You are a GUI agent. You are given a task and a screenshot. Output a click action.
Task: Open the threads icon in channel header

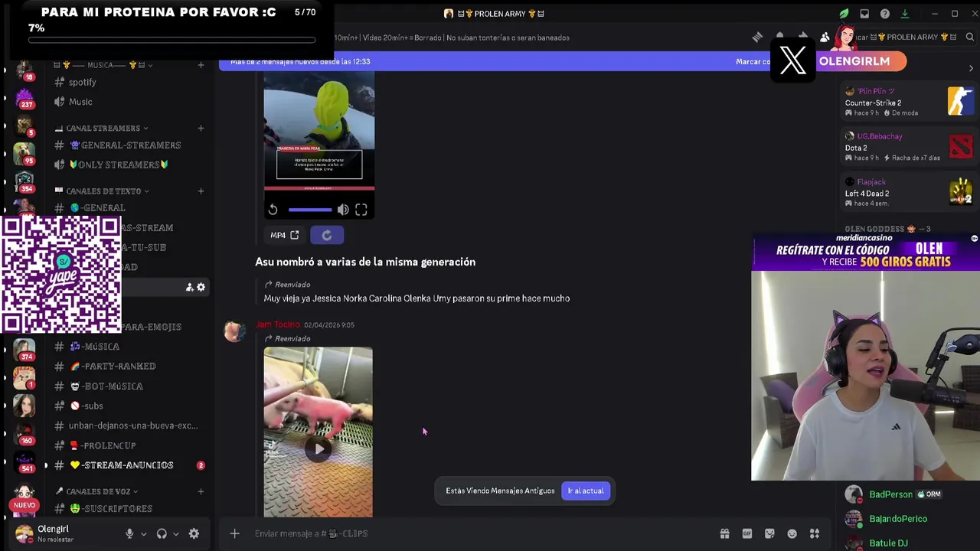pyautogui.click(x=757, y=37)
